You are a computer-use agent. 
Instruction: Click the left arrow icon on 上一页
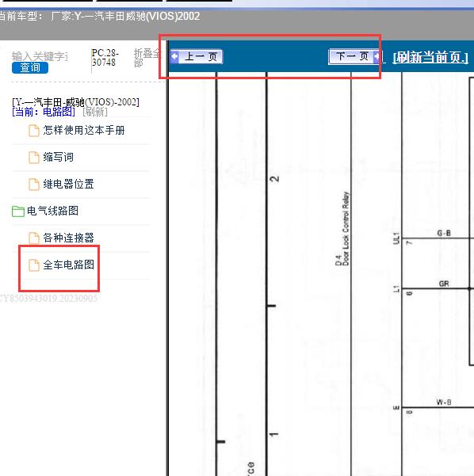tap(174, 56)
